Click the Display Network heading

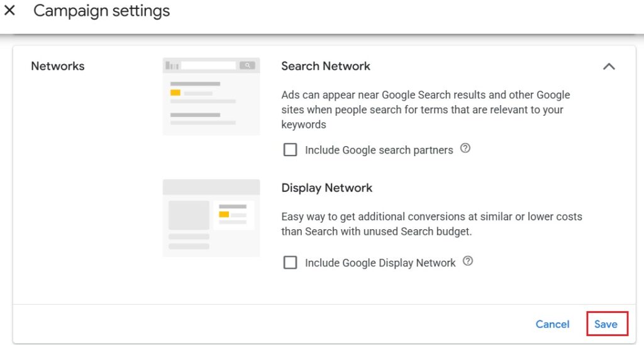[x=326, y=188]
